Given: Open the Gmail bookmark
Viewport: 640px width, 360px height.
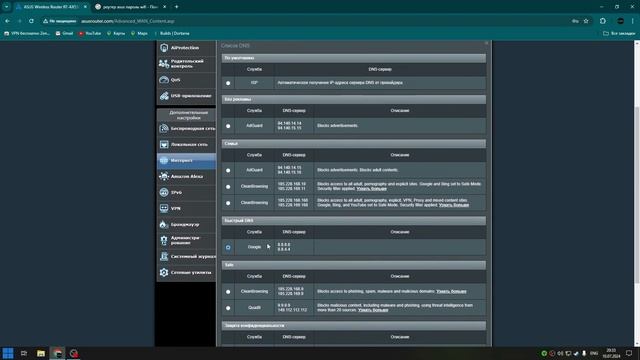Looking at the screenshot, I should pos(64,33).
